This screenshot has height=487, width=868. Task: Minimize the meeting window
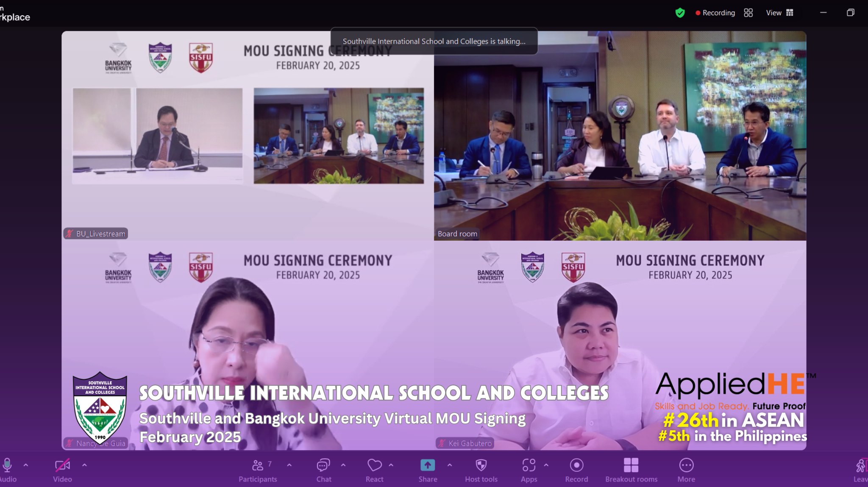(823, 13)
